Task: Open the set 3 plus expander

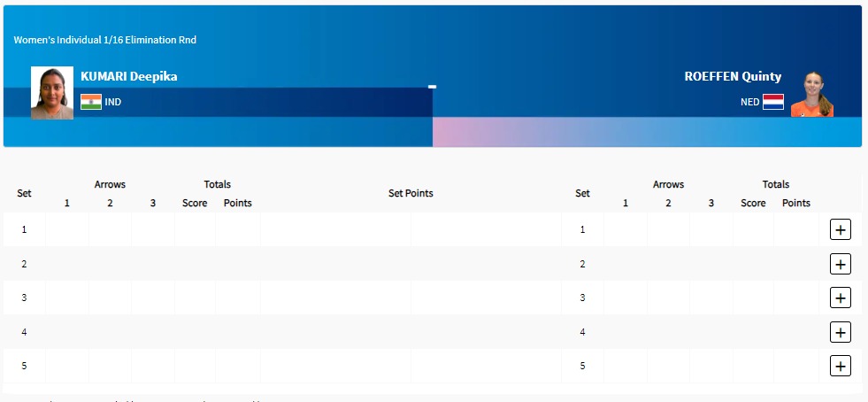Action: (x=840, y=298)
